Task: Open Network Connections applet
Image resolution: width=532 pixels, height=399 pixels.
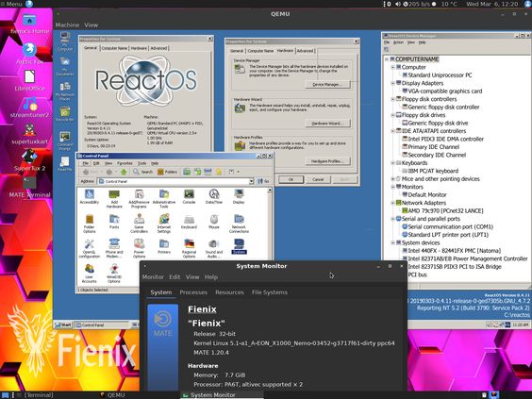Action: click(x=239, y=224)
